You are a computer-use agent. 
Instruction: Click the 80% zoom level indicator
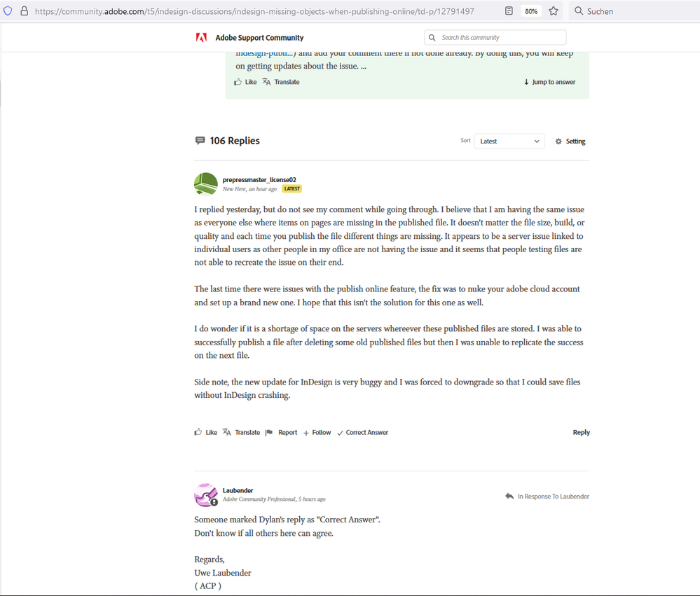[x=531, y=11]
